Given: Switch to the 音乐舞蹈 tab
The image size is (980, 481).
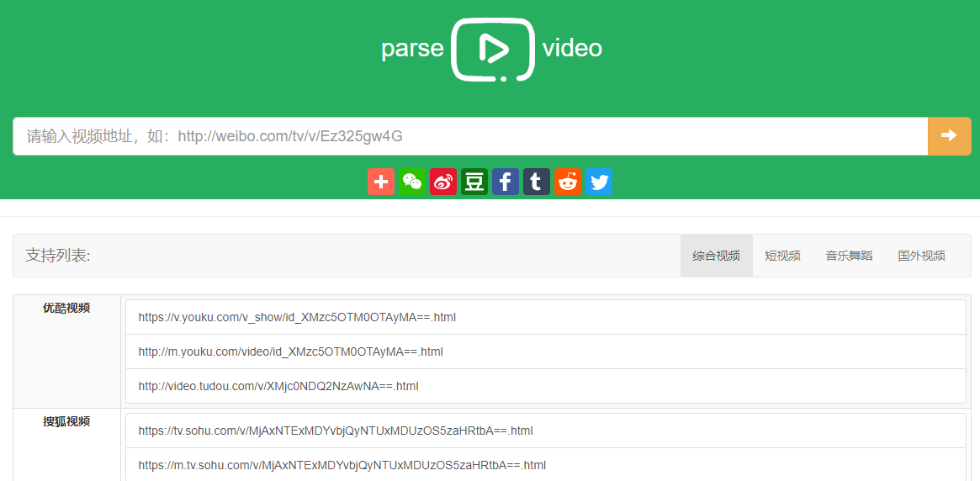Looking at the screenshot, I should tap(850, 256).
